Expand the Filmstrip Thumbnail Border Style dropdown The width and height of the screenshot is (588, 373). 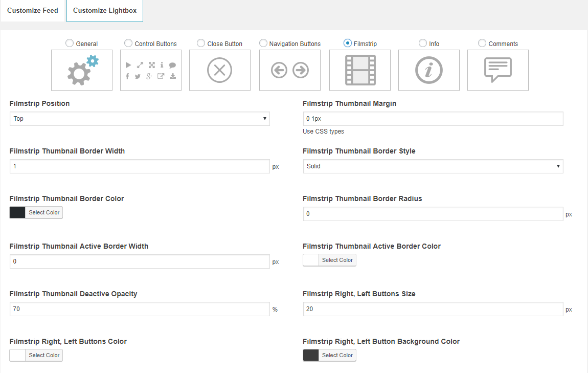click(x=433, y=166)
